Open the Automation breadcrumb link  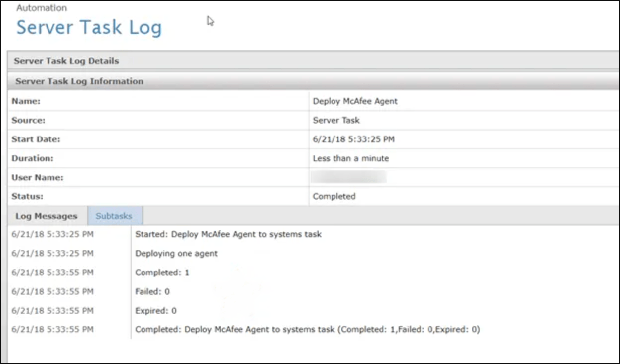click(x=42, y=7)
